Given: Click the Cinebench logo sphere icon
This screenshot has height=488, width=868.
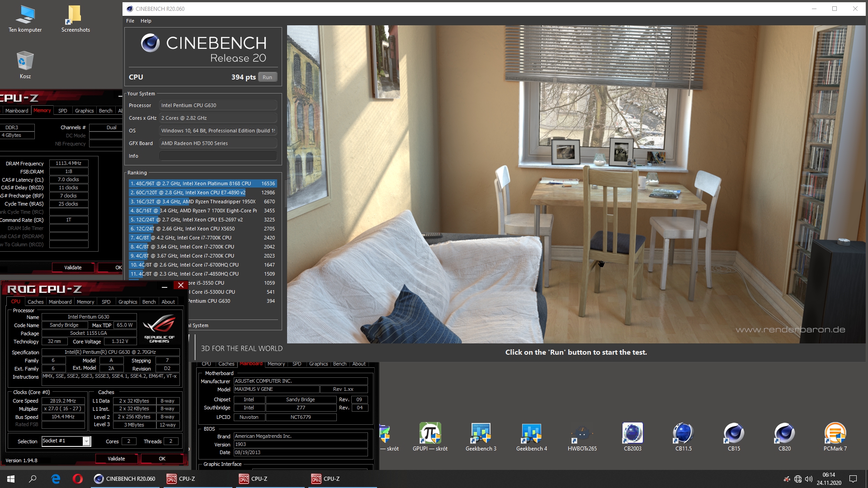Looking at the screenshot, I should [x=150, y=43].
